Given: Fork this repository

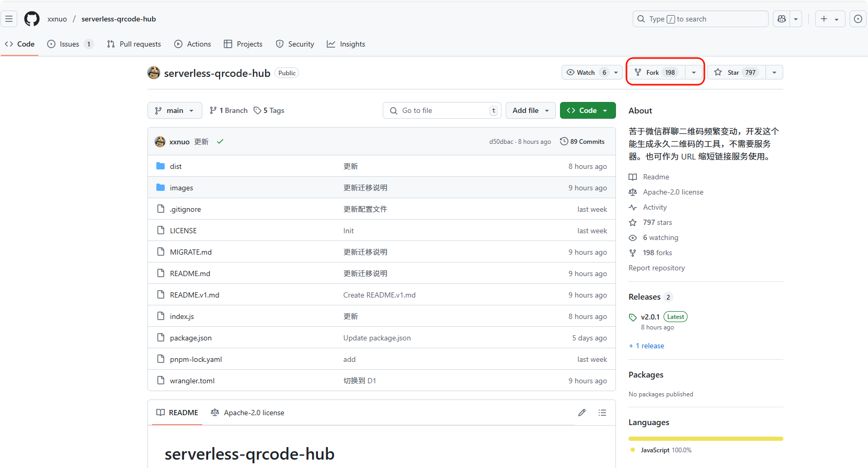Looking at the screenshot, I should point(657,72).
